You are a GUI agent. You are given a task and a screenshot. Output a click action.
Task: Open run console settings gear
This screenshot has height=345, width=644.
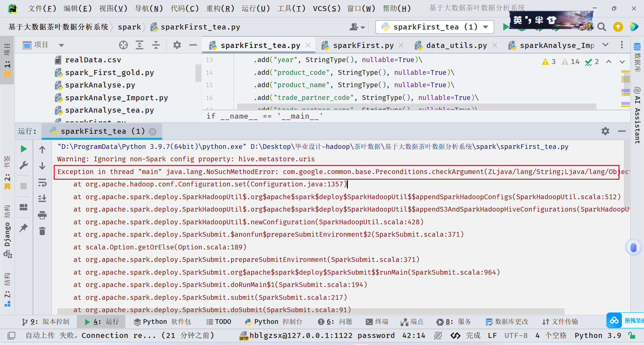point(605,131)
